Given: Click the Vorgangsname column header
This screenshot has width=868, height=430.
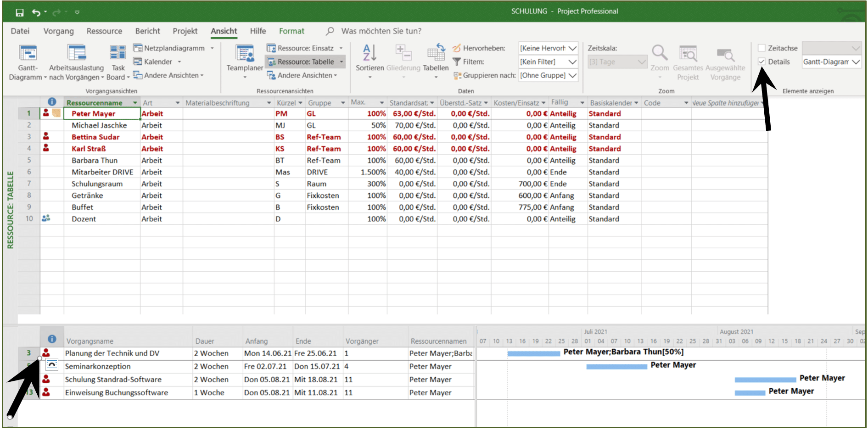Looking at the screenshot, I should 128,341.
